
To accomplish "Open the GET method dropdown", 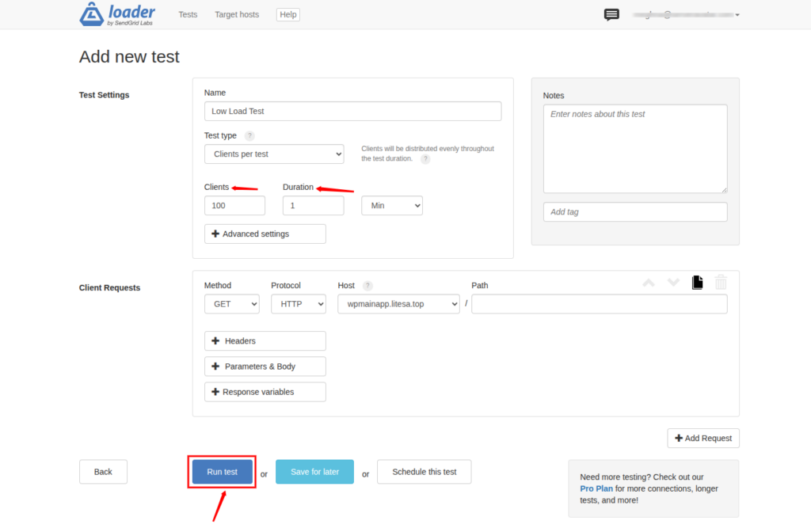I will (232, 304).
